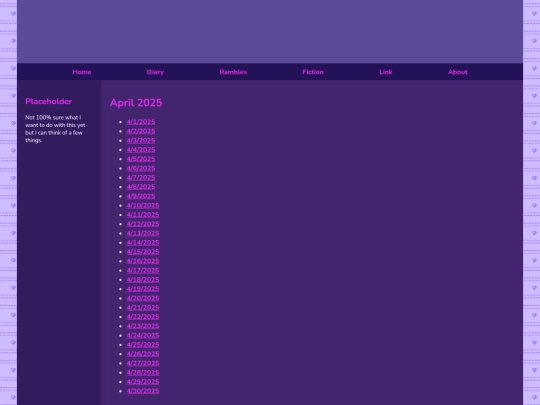Open the 4/27/2025 diary entry

pos(143,364)
